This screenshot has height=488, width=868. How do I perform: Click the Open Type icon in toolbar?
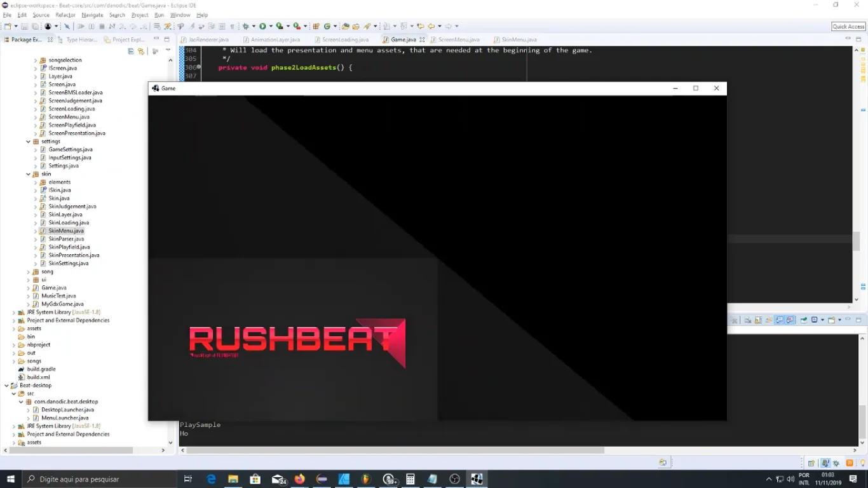click(x=345, y=26)
